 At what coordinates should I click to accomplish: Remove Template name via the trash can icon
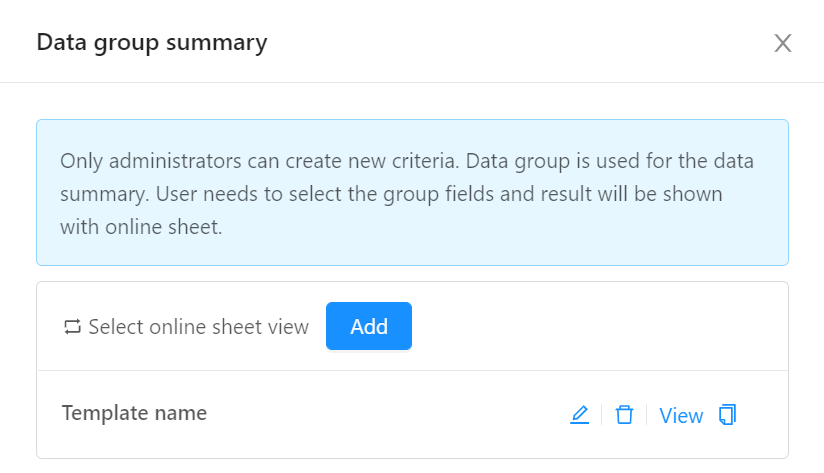pos(624,415)
